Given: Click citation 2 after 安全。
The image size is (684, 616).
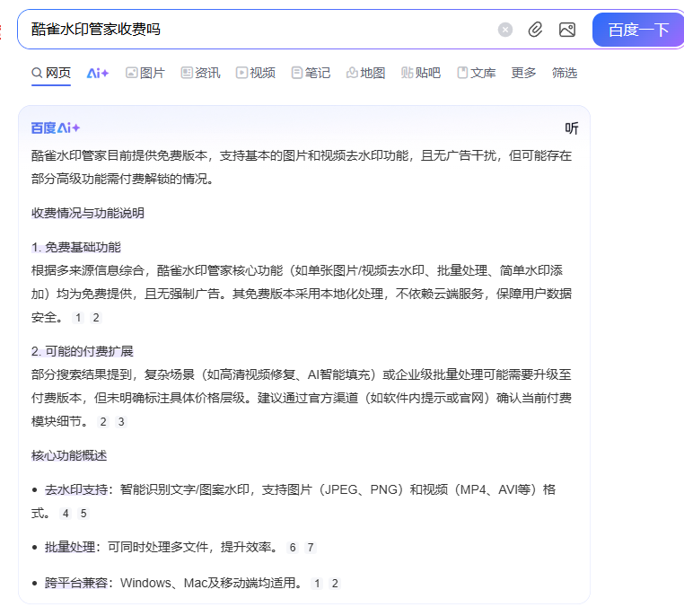Looking at the screenshot, I should click(x=96, y=318).
